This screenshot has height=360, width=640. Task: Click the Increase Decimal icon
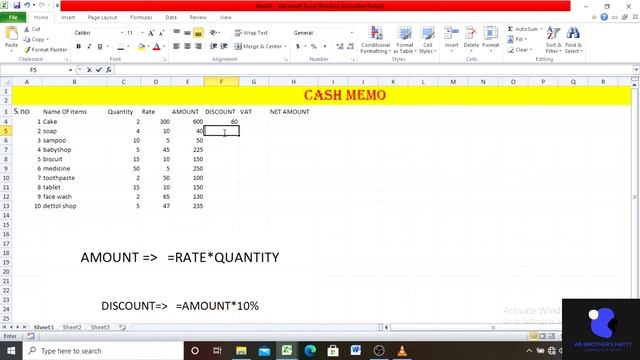[x=340, y=47]
